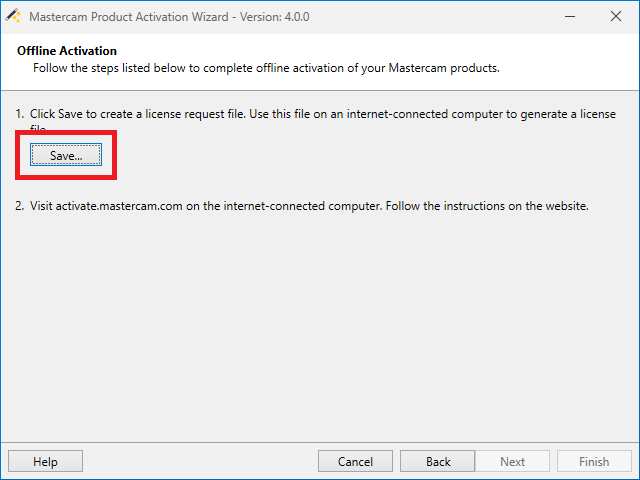
Task: Click the Mastercam wizard icon in title bar
Action: [x=13, y=17]
